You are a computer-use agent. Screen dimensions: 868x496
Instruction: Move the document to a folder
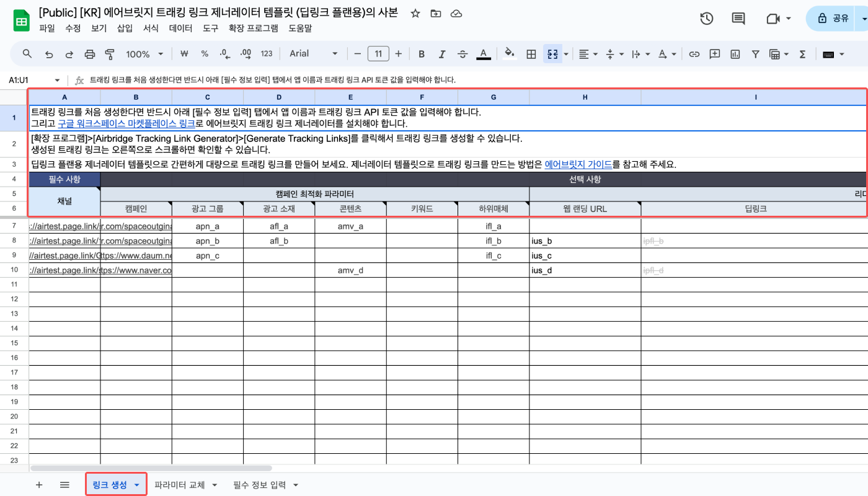click(x=436, y=14)
